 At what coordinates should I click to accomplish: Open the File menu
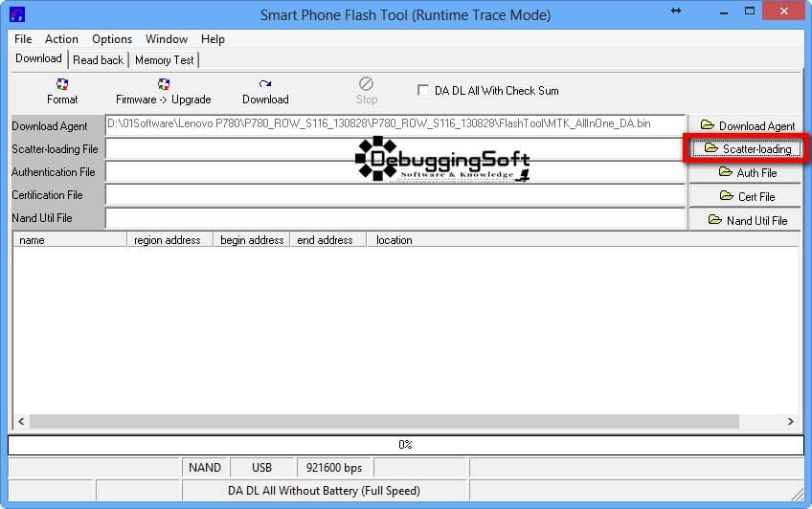[23, 39]
